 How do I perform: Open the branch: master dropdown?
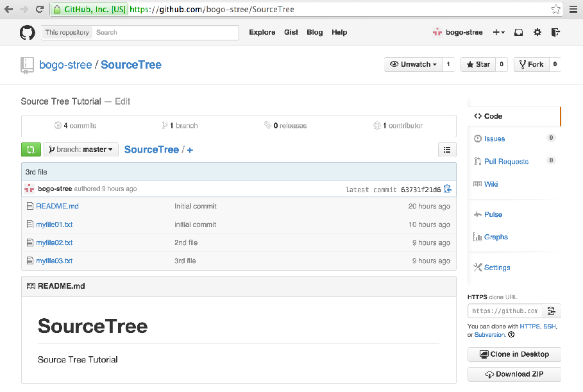(81, 149)
